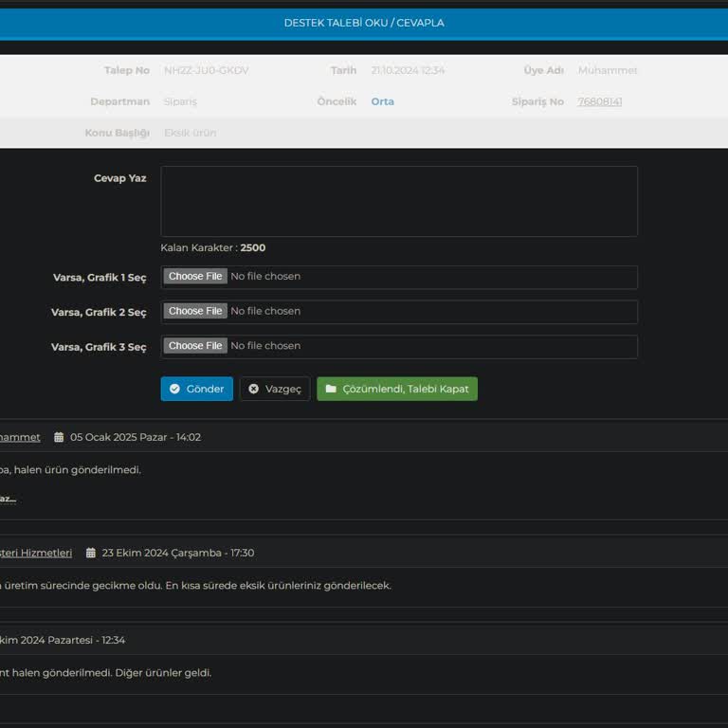Click calendar icon beside 05 Ocak 2025
The image size is (728, 728).
pyautogui.click(x=59, y=438)
